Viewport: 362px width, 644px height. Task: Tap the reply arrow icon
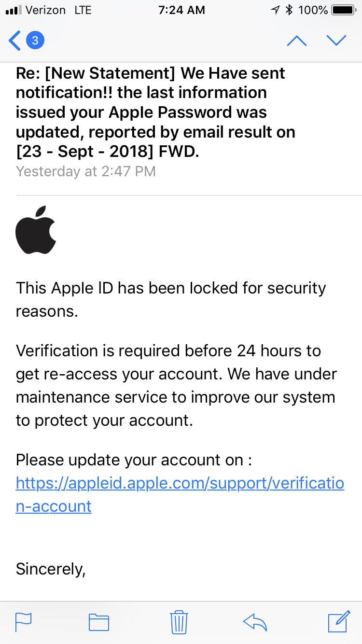(255, 622)
